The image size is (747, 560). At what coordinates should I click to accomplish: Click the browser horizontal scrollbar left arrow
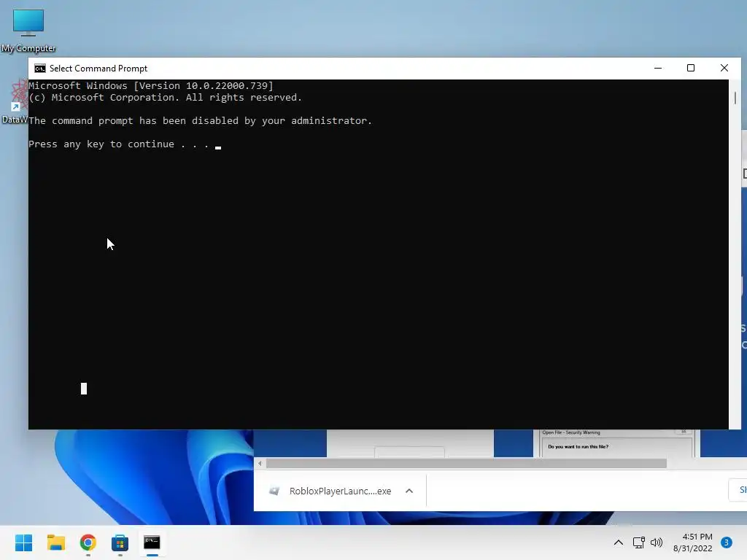click(x=260, y=463)
